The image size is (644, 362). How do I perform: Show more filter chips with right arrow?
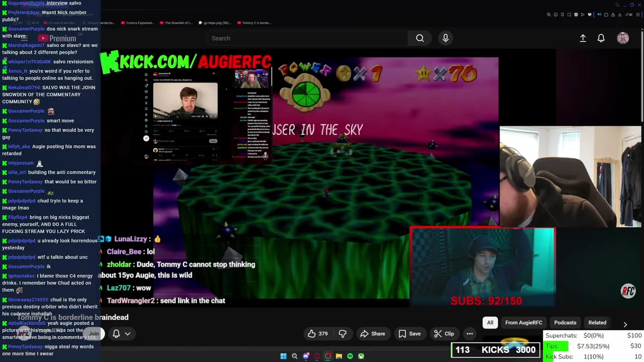point(625,325)
